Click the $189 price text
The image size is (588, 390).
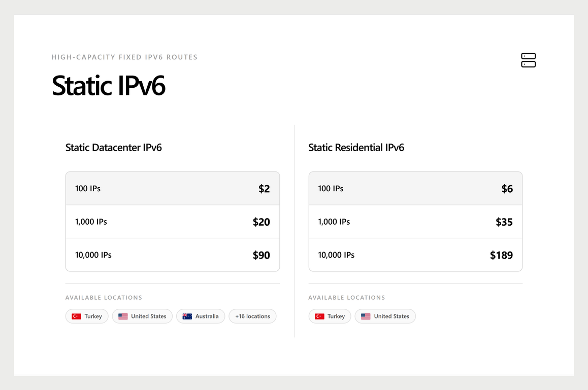coord(501,255)
